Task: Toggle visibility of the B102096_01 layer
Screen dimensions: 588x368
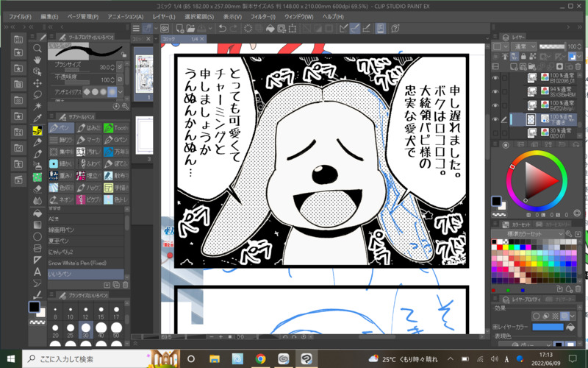Action: (495, 78)
